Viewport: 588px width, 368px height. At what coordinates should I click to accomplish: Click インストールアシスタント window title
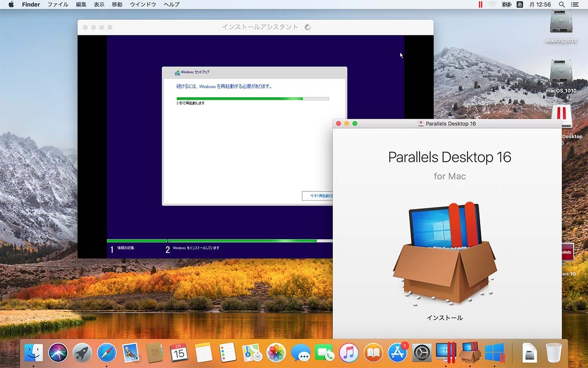pyautogui.click(x=260, y=27)
